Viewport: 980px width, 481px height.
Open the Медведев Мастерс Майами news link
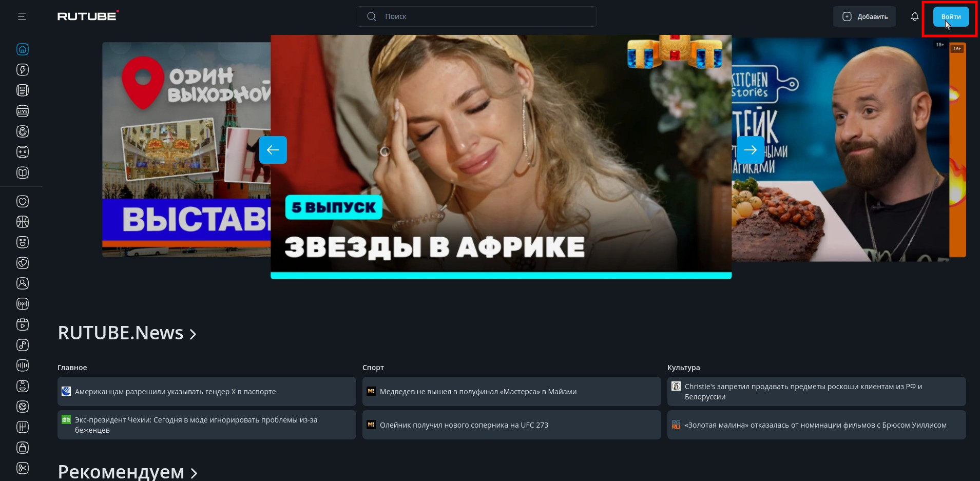[x=478, y=392]
